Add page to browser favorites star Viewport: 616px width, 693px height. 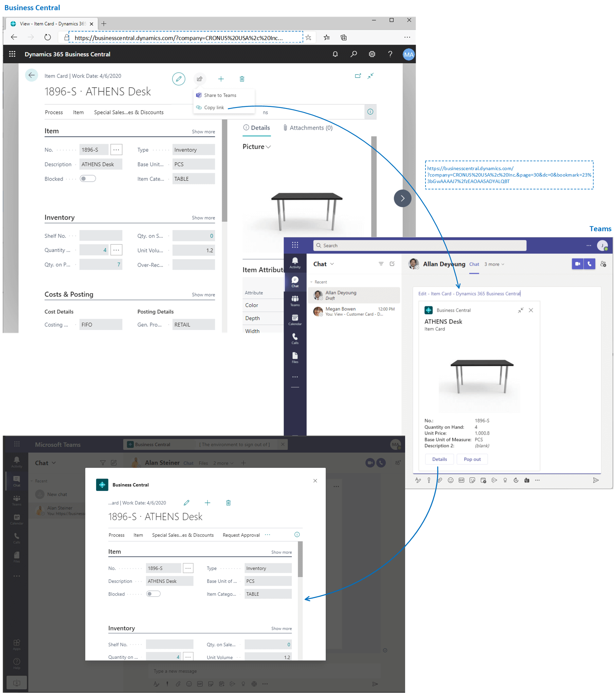click(308, 37)
